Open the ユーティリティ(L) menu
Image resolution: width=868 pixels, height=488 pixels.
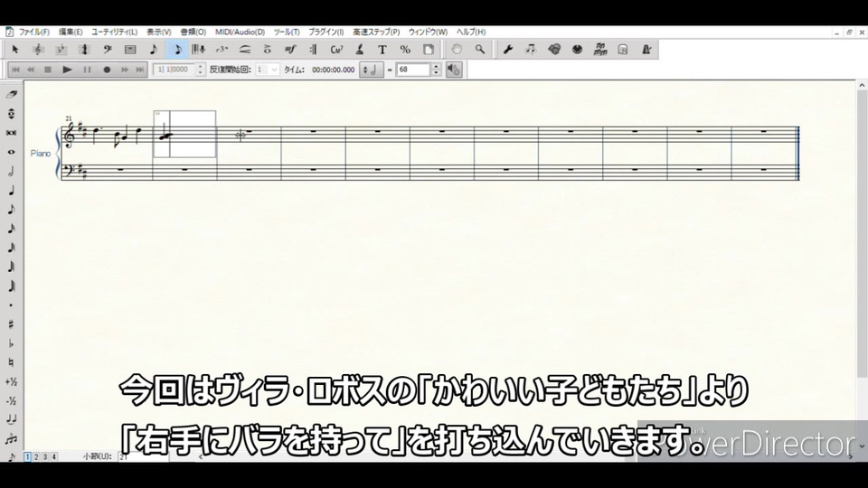114,33
